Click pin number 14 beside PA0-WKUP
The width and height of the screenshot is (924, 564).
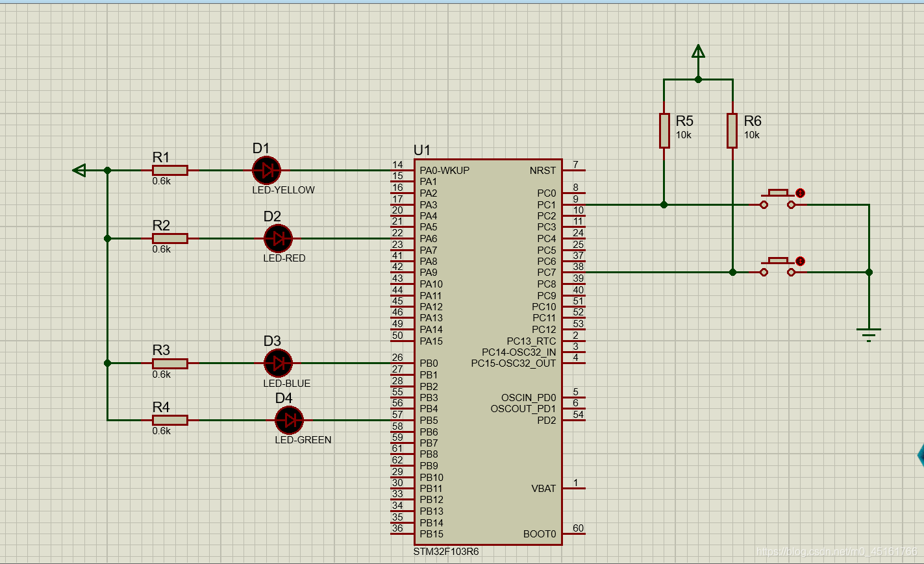click(397, 165)
